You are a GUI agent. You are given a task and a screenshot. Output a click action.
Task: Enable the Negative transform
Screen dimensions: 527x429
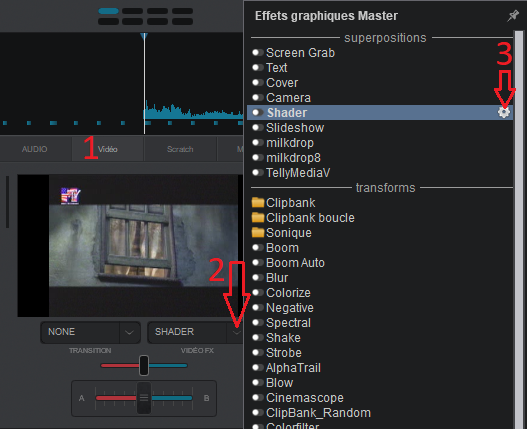coord(258,307)
